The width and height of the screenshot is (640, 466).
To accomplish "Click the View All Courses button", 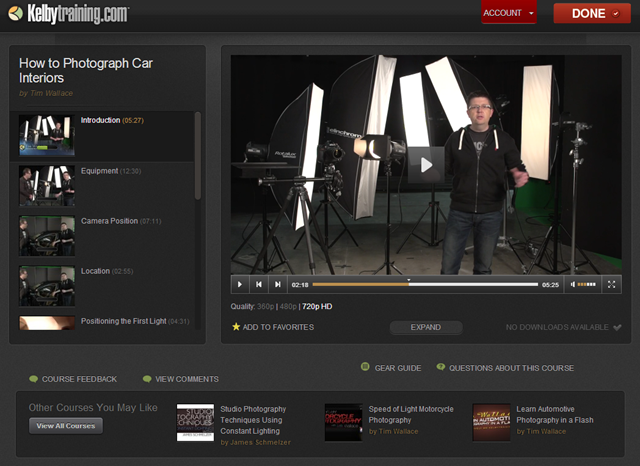I will click(66, 425).
